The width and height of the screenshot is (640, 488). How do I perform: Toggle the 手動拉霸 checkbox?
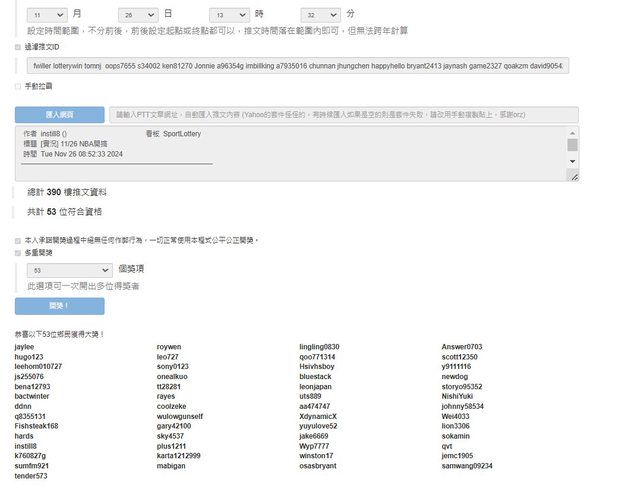point(18,87)
